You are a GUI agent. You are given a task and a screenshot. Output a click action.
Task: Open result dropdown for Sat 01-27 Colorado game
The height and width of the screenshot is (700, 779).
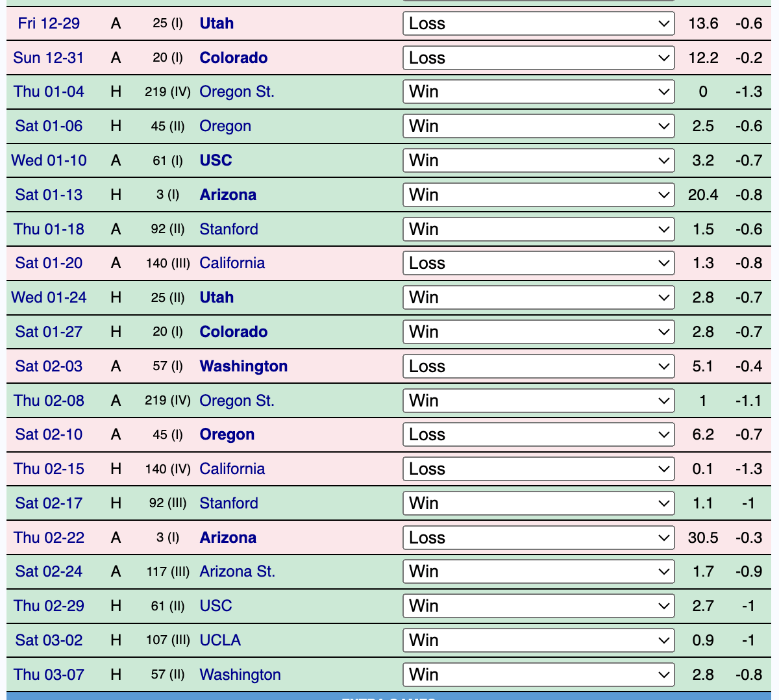click(538, 332)
